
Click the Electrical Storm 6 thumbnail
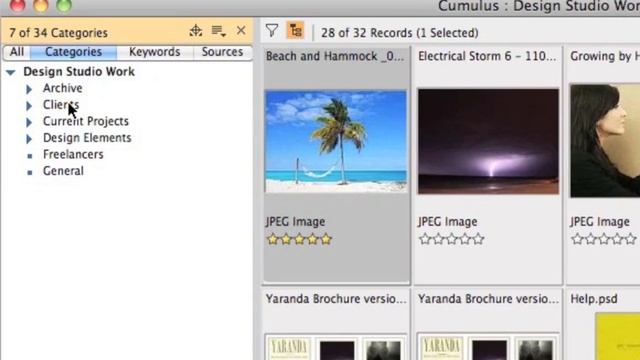[488, 141]
